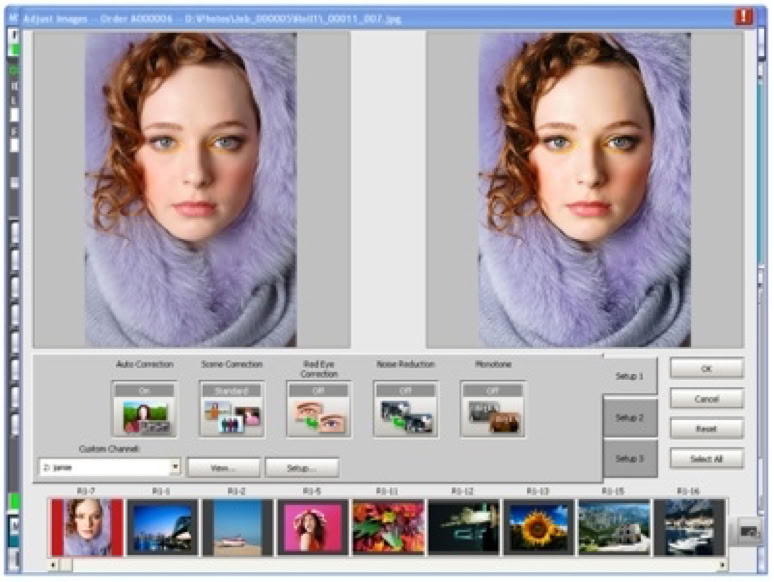Image resolution: width=774 pixels, height=582 pixels.
Task: Click the thumbnail strip's right scroll arrow
Action: 724,565
